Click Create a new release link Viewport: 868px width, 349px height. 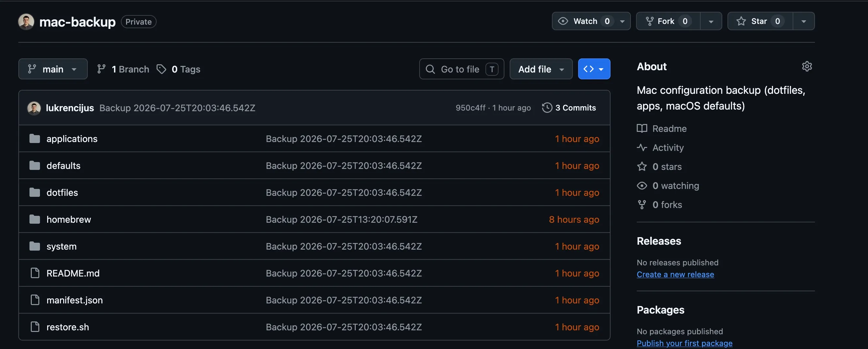[x=675, y=275]
